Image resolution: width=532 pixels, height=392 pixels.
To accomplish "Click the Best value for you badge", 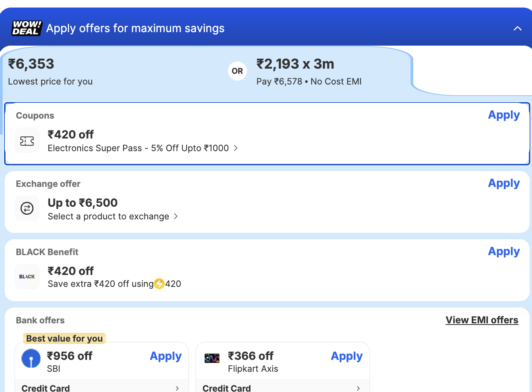I will click(x=64, y=338).
